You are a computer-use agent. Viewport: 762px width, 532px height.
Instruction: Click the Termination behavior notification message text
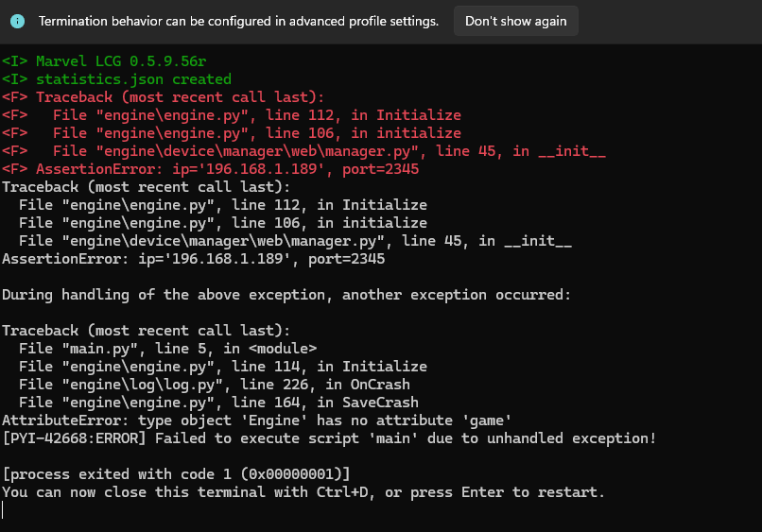pyautogui.click(x=238, y=21)
